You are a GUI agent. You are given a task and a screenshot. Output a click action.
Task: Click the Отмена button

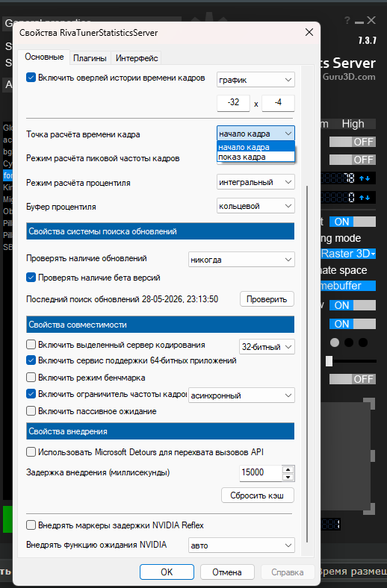click(227, 572)
